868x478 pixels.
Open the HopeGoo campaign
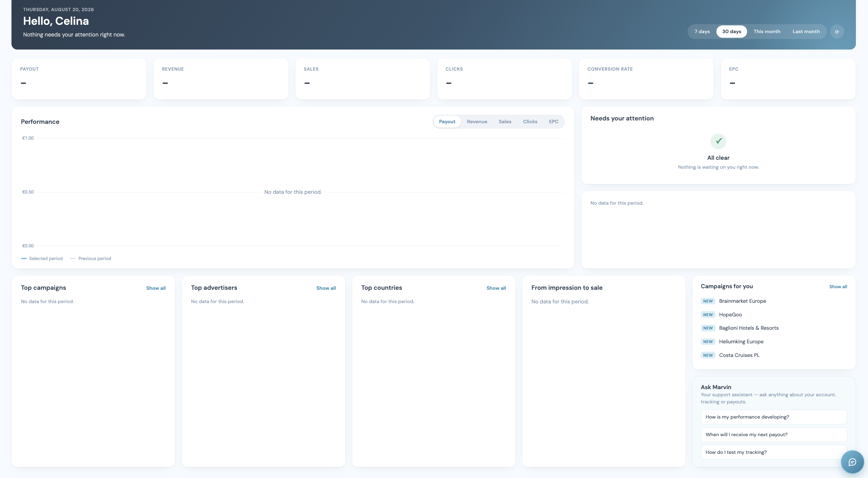(730, 315)
